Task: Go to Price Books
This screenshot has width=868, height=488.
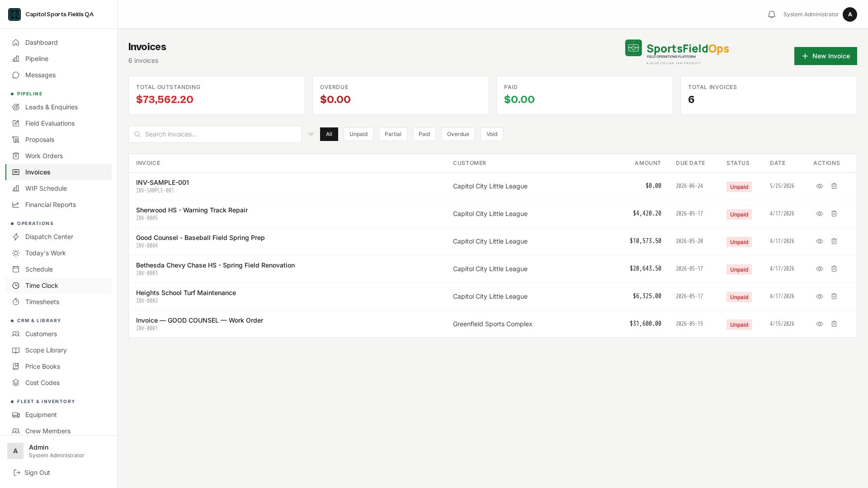Action: 58,366
